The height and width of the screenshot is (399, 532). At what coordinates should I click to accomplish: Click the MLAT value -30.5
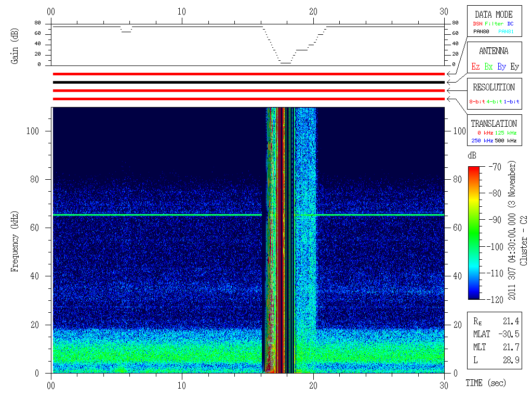coord(511,334)
